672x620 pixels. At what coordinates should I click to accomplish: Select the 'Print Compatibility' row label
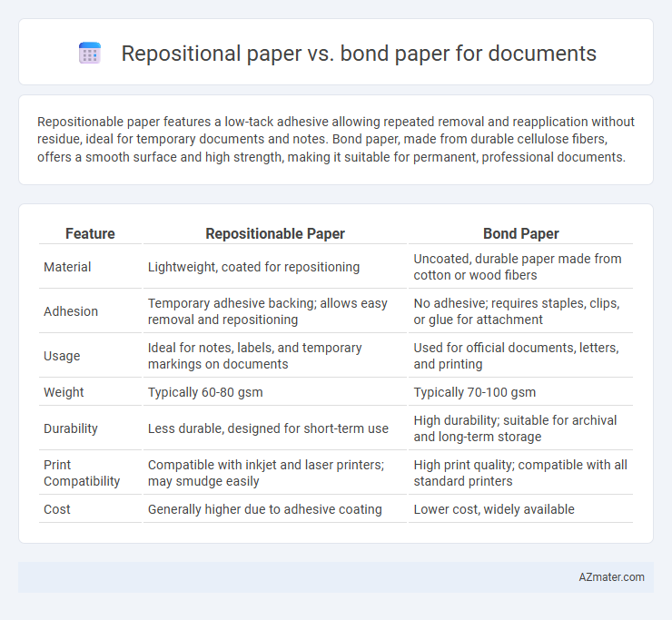click(82, 473)
